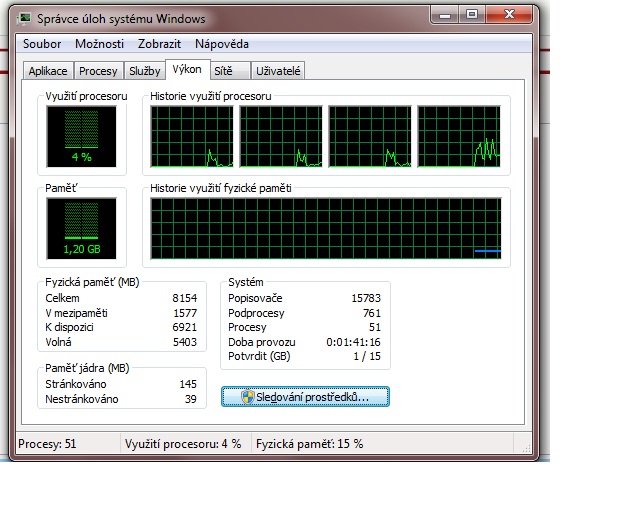Click the Volná value 5403
Image resolution: width=620 pixels, height=523 pixels.
185,342
